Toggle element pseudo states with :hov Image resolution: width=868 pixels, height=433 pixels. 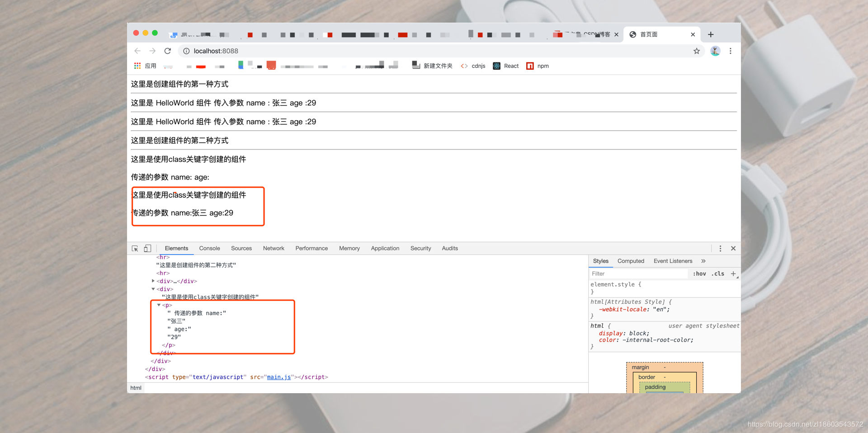click(x=699, y=273)
